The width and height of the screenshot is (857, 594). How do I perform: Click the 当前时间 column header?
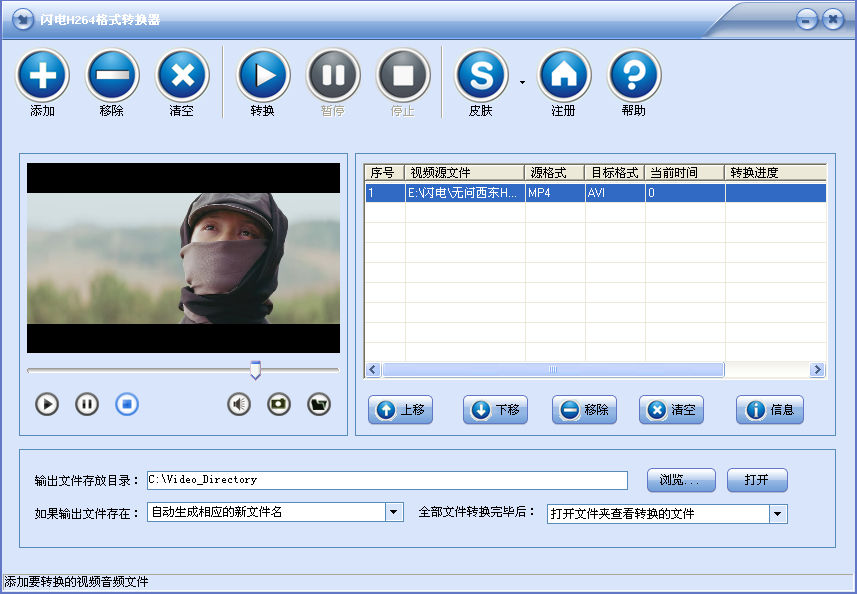684,173
